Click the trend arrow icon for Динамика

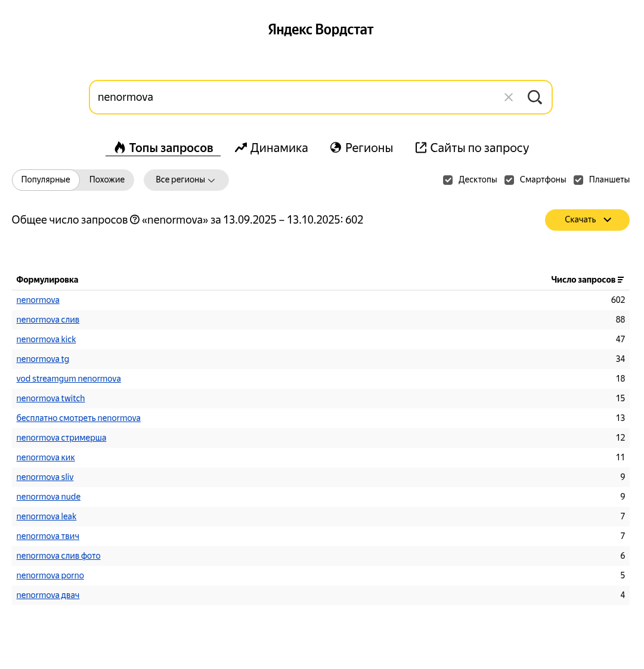click(x=241, y=148)
